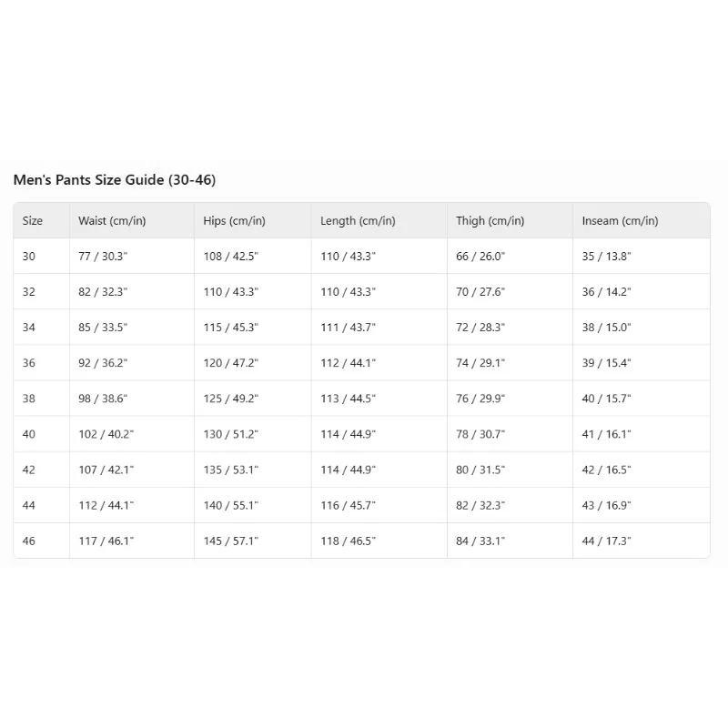Select length cell 111 / 43.7"
This screenshot has width=728, height=728.
point(349,328)
